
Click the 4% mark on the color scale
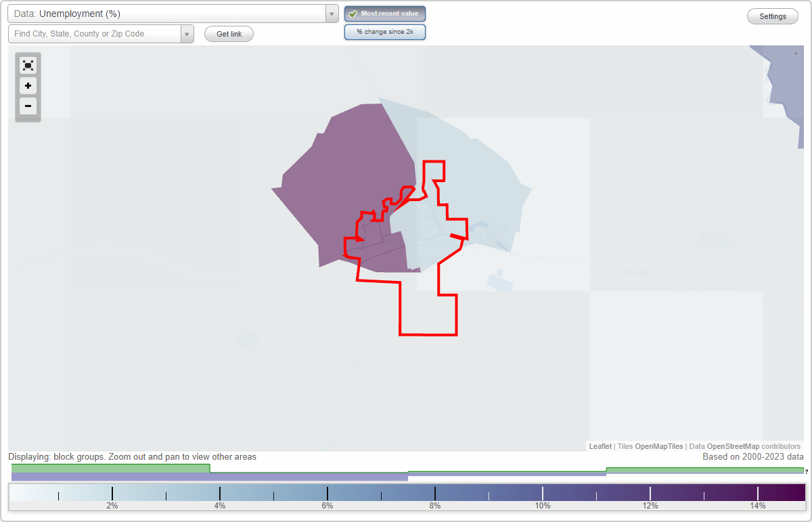220,505
